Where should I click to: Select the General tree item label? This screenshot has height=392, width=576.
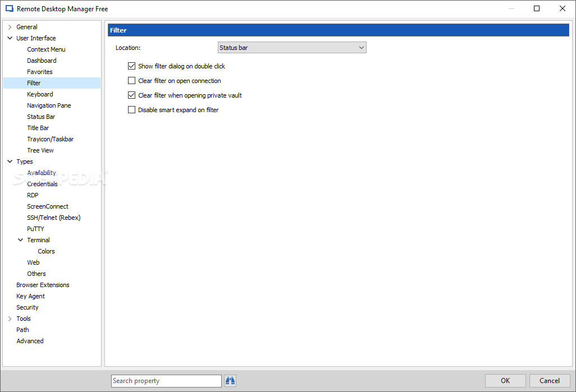click(x=27, y=27)
